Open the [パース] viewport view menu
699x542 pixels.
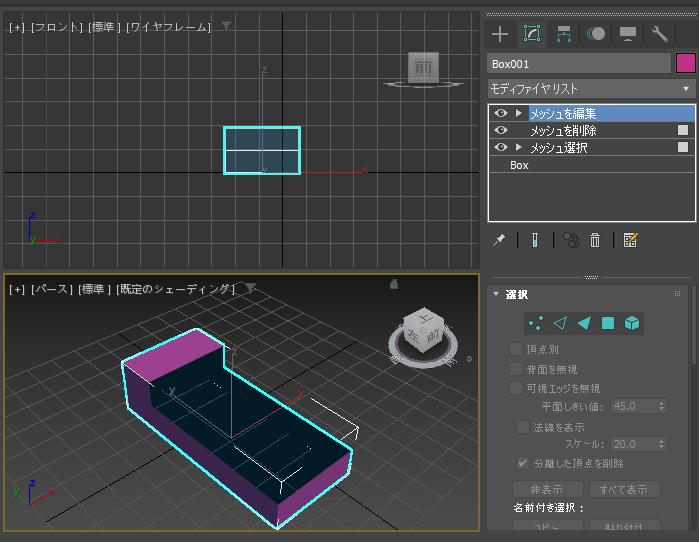(x=52, y=289)
